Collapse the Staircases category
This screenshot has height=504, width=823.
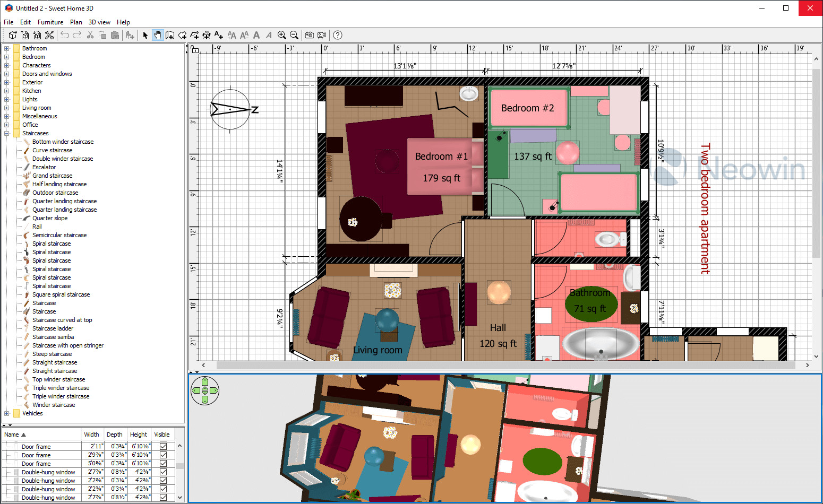7,133
